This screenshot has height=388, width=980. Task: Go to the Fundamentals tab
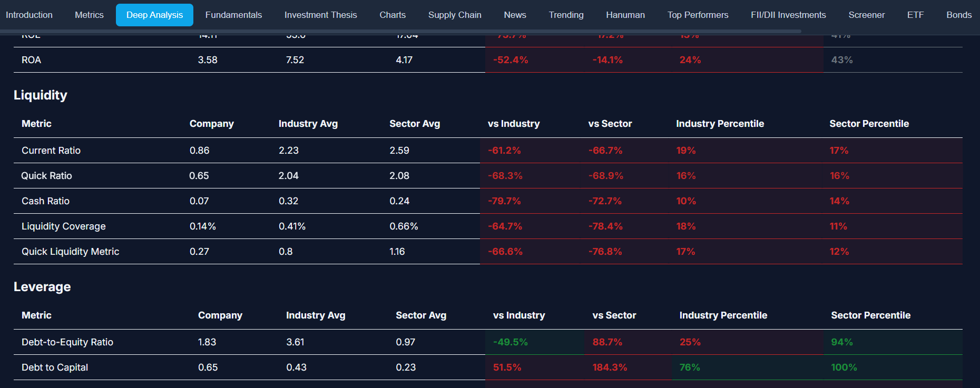(233, 15)
